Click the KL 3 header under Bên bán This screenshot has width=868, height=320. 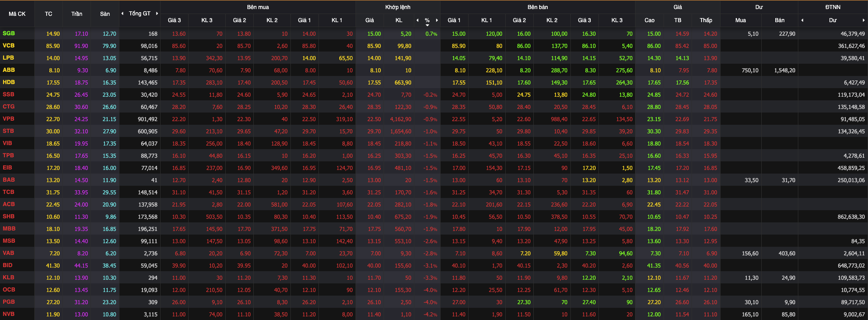[x=617, y=20]
